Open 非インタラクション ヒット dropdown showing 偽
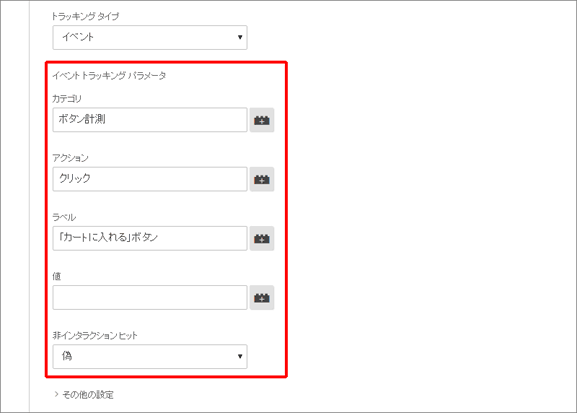Screen dimensions: 577x413 [150, 356]
